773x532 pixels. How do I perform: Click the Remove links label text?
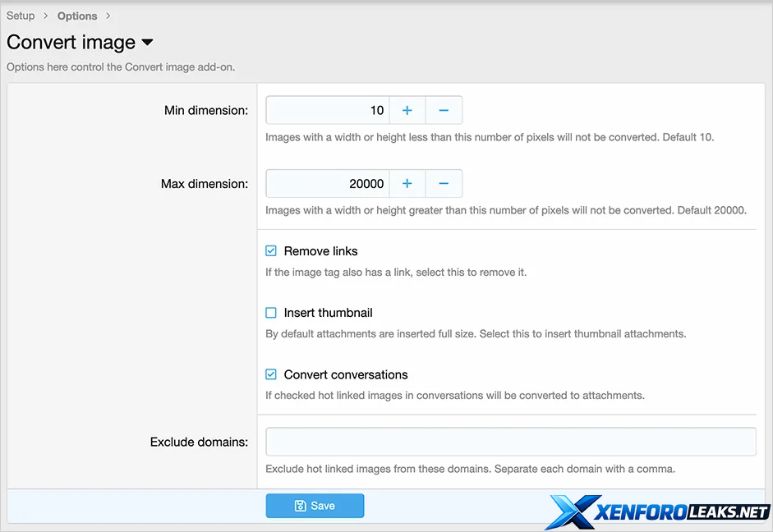pyautogui.click(x=320, y=251)
